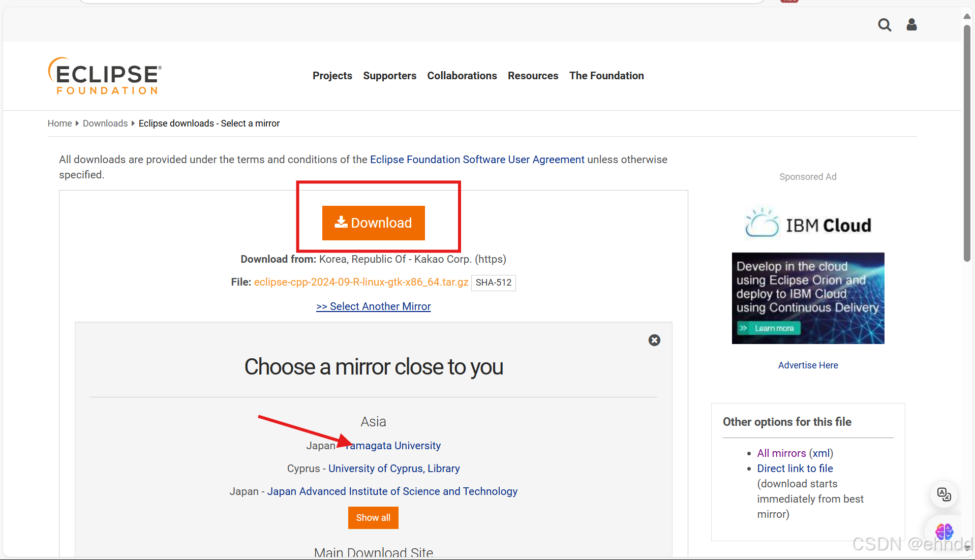The height and width of the screenshot is (560, 975).
Task: Choose Japan Advanced Institute of Science mirror
Action: coord(392,491)
